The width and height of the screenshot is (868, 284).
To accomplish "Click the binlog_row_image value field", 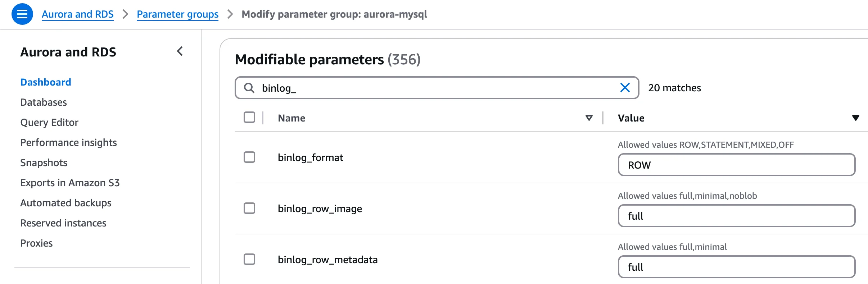I will point(736,216).
